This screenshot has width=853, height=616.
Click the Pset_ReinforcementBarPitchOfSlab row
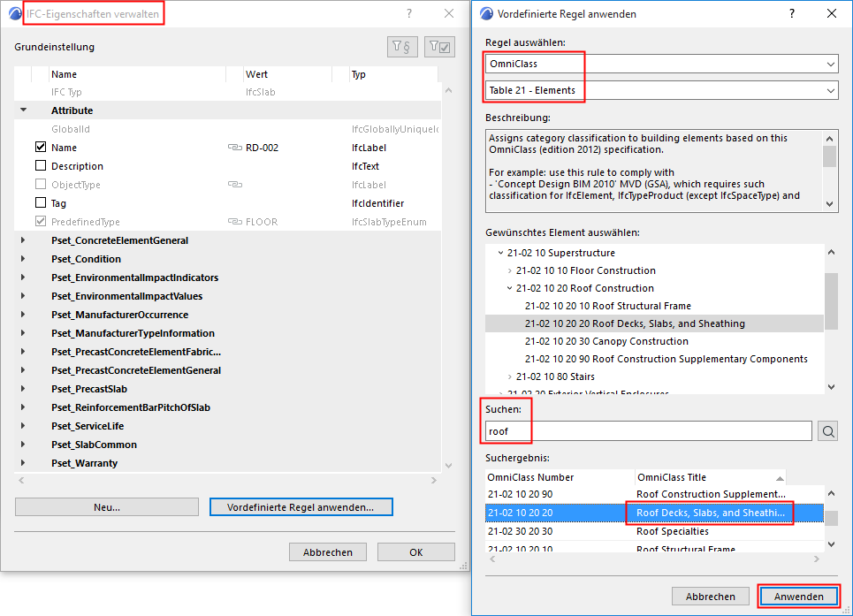tap(227, 407)
